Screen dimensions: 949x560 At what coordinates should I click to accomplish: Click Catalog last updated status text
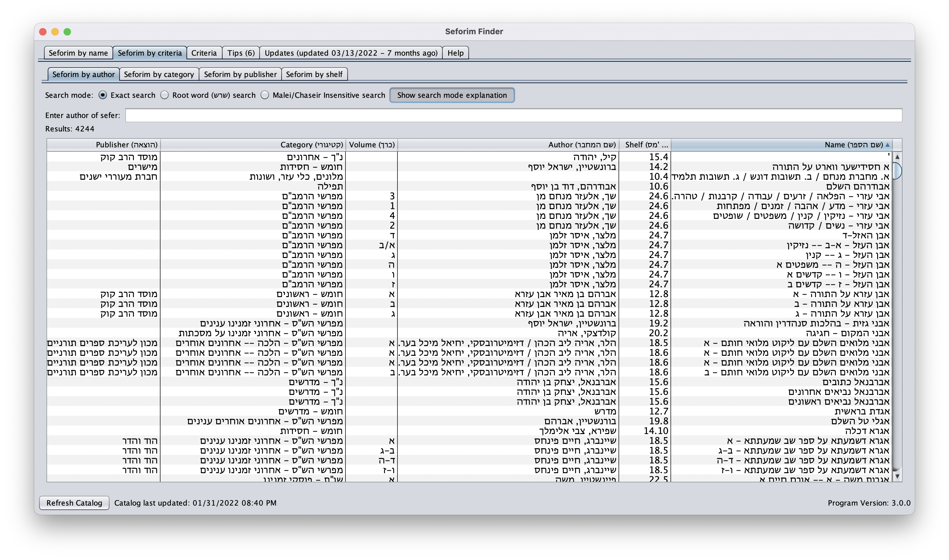click(195, 503)
